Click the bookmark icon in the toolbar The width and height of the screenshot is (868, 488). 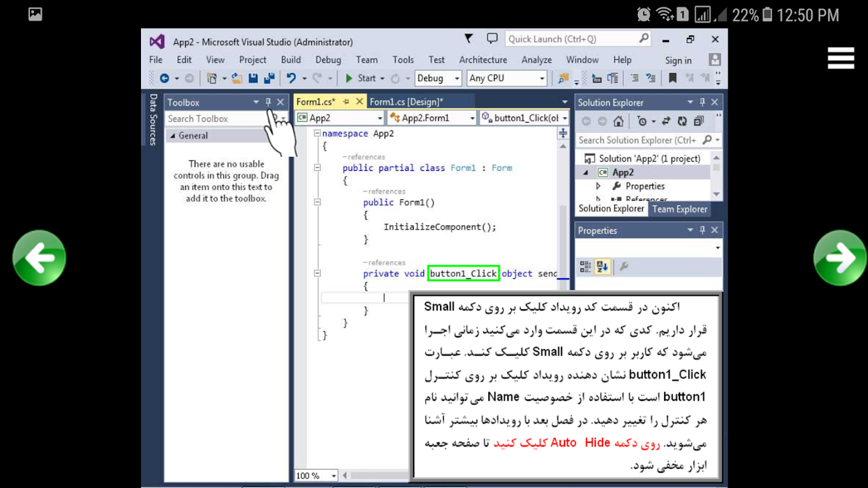673,78
